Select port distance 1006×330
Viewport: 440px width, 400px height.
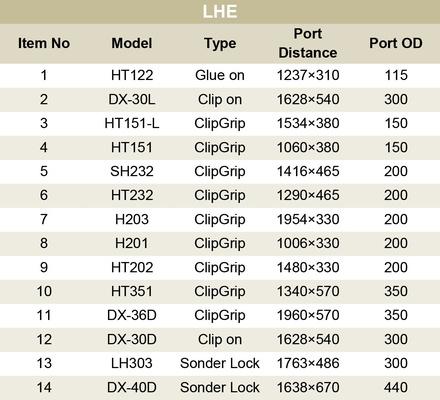click(x=308, y=243)
